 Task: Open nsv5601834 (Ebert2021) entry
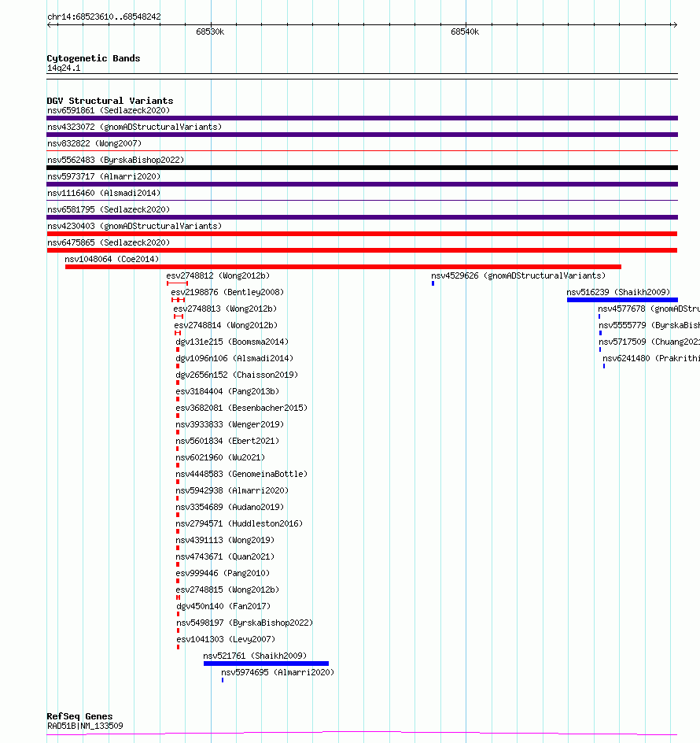227,441
